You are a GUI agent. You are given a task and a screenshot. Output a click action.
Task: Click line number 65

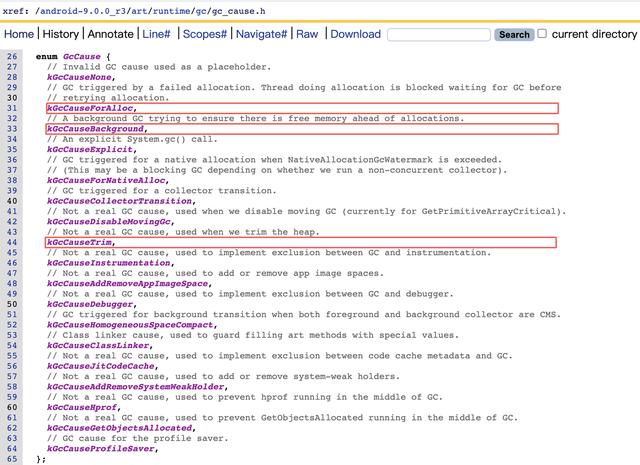pyautogui.click(x=12, y=459)
